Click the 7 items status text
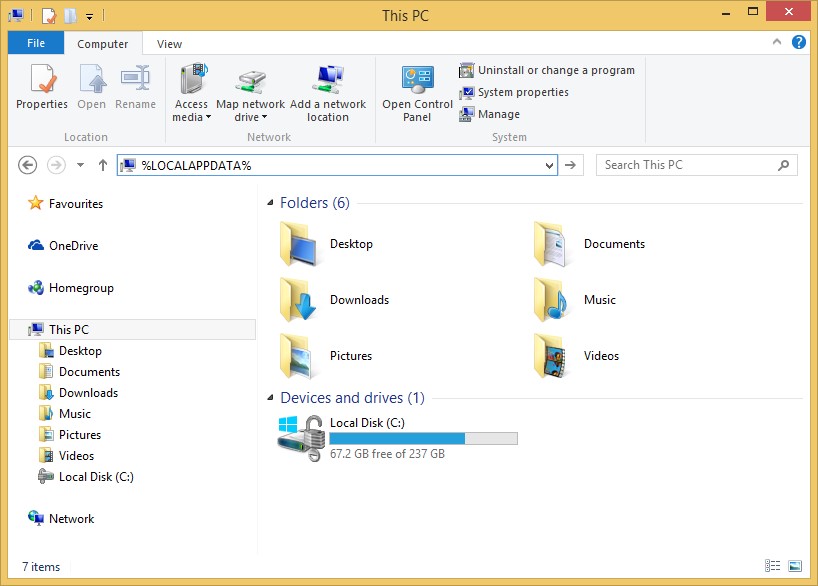Image resolution: width=818 pixels, height=586 pixels. point(41,567)
